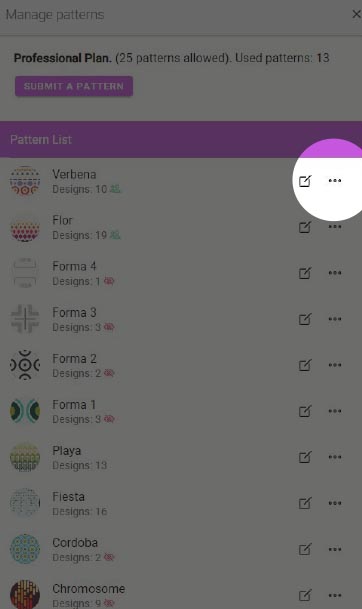Toggle hidden eye icon beside Cordoba designs
The image size is (362, 609).
(x=109, y=557)
